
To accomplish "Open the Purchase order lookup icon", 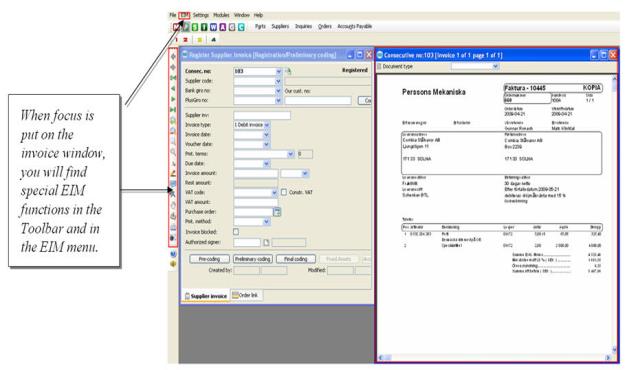I will (x=277, y=212).
